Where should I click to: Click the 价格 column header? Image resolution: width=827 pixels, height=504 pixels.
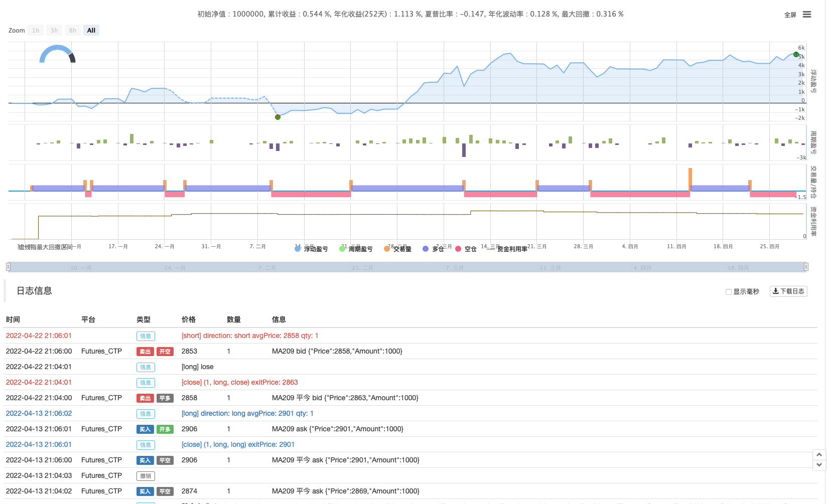click(x=189, y=319)
